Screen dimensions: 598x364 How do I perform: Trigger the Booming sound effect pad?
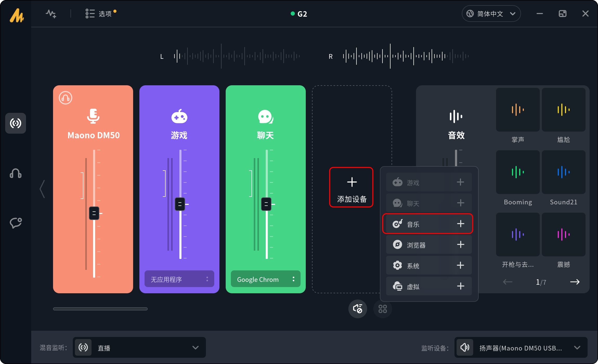point(518,172)
